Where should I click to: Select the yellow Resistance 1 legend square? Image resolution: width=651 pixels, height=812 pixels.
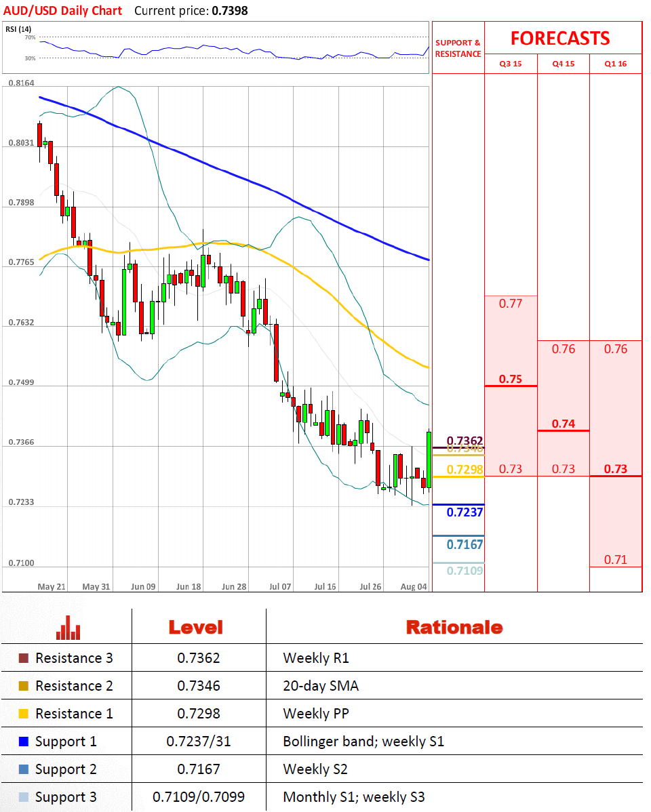tap(24, 714)
